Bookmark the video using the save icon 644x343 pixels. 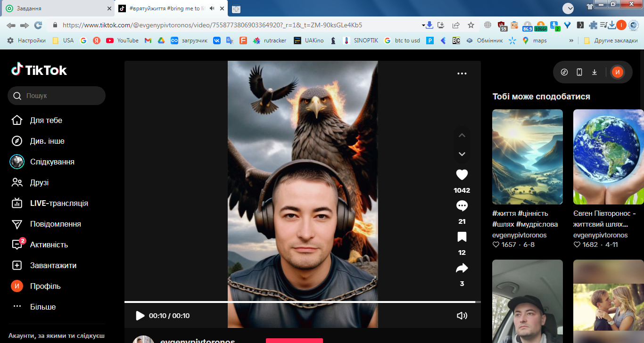pyautogui.click(x=462, y=237)
